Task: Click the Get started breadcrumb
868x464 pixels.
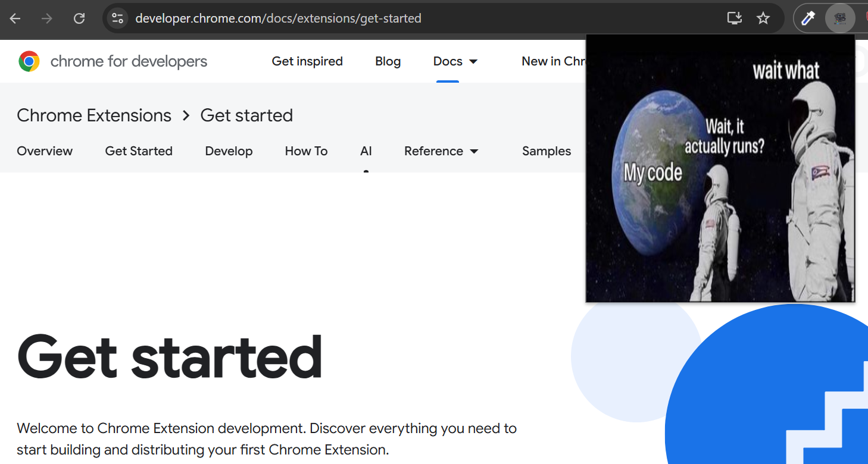Action: coord(246,115)
